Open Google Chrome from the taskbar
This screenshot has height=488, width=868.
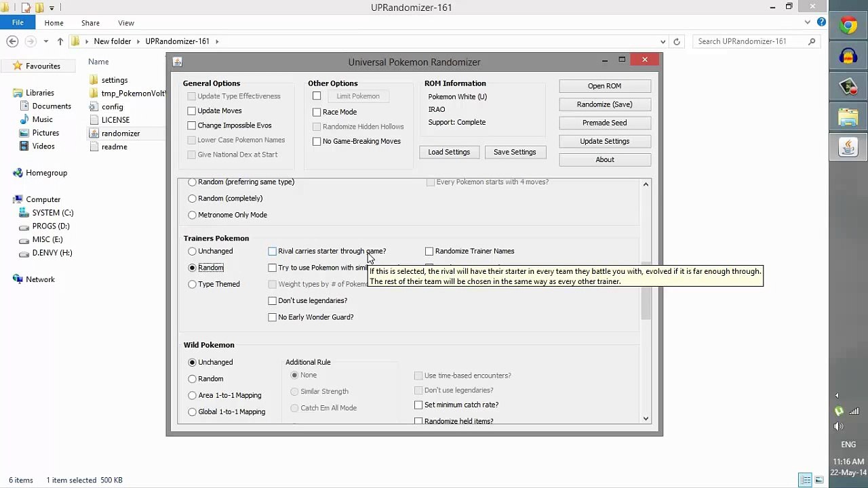[x=848, y=26]
